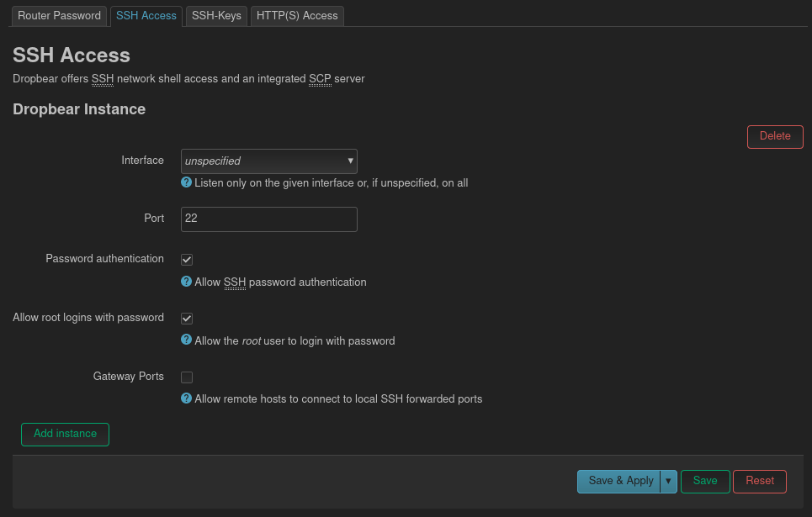Click the Save button
The width and height of the screenshot is (812, 517).
coord(704,481)
